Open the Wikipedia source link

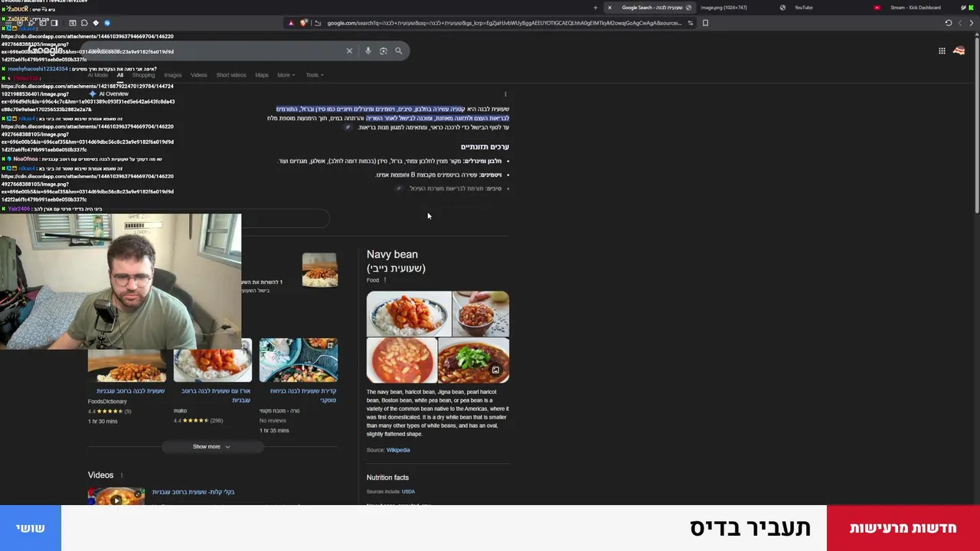(x=398, y=450)
